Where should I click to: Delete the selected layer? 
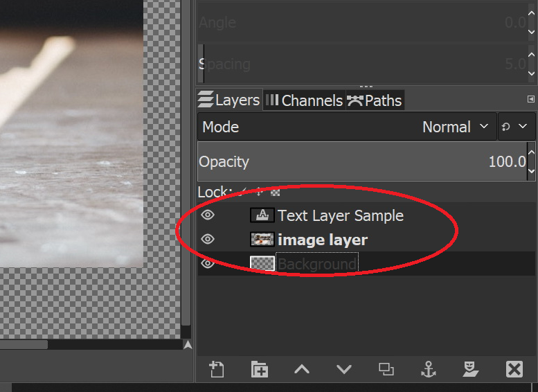(x=514, y=369)
